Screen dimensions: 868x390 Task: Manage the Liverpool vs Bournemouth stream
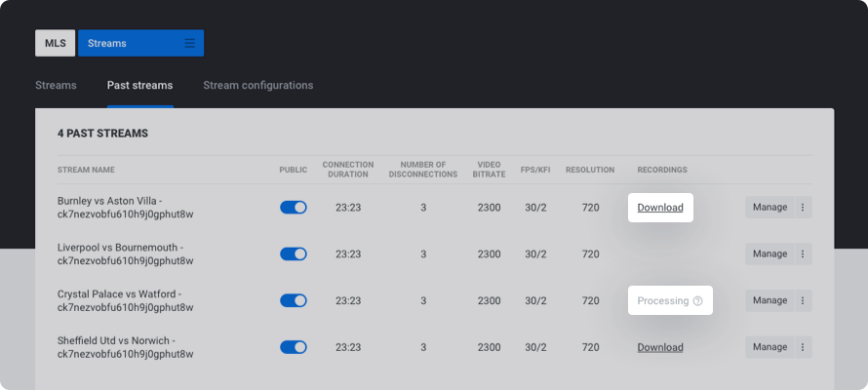[769, 253]
